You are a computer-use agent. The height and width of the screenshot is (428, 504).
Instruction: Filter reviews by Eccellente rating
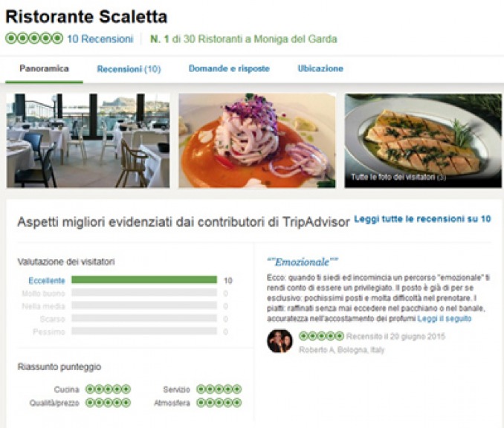[47, 281]
